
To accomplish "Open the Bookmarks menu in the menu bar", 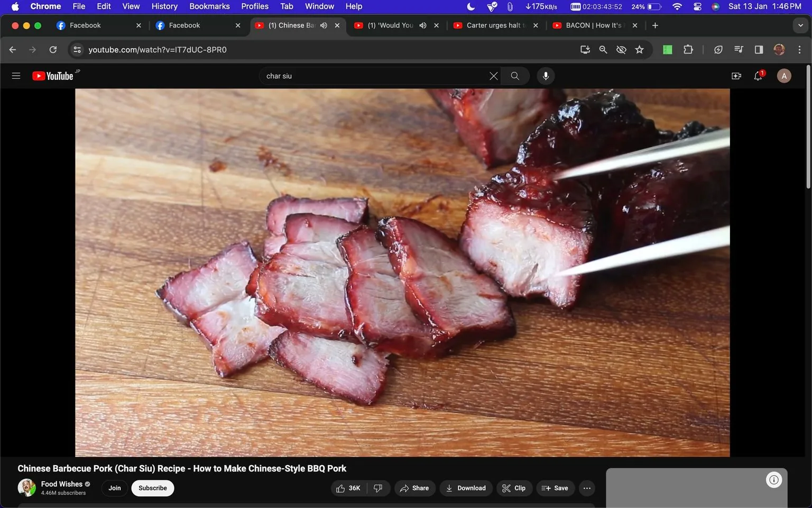I will click(209, 6).
